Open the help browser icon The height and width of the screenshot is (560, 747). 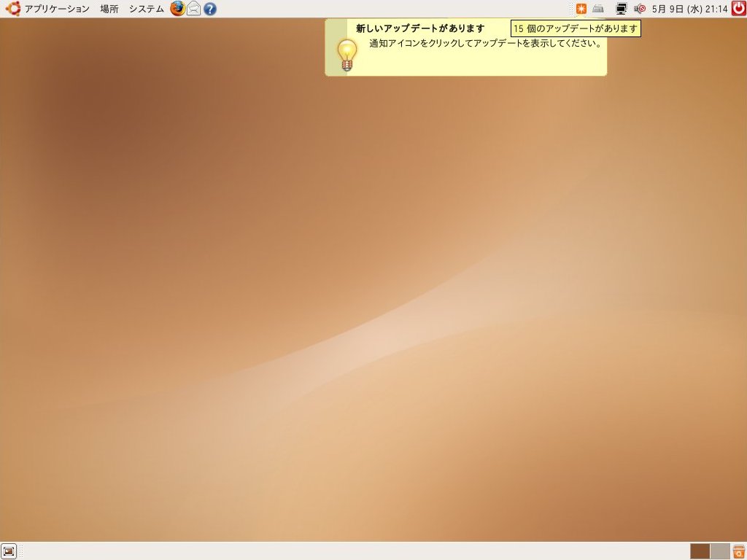pyautogui.click(x=209, y=9)
